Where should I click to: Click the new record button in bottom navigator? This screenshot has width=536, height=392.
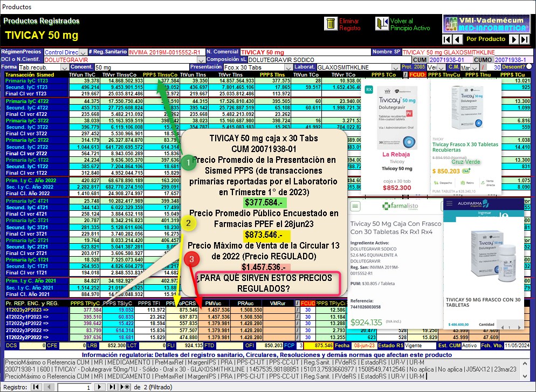pyautogui.click(x=125, y=387)
